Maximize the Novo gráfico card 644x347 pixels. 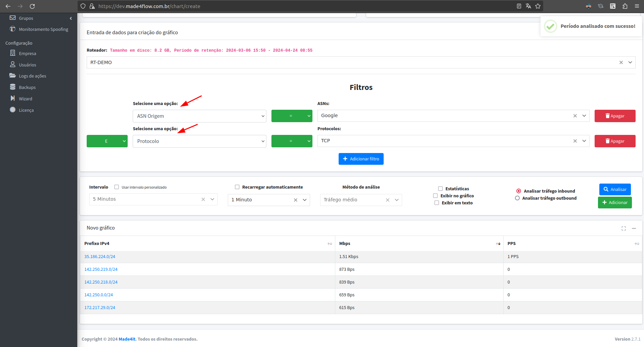(x=624, y=228)
